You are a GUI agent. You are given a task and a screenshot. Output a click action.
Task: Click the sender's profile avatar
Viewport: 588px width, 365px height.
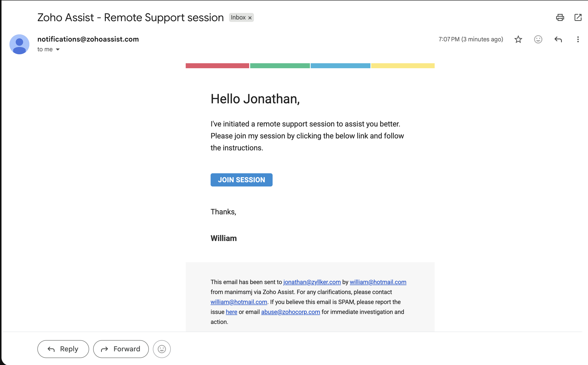click(x=19, y=44)
